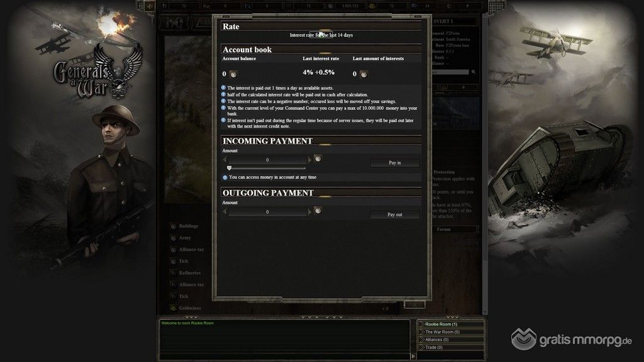Decrease incoming payment amount with left arrow
The width and height of the screenshot is (644, 362).
click(225, 160)
